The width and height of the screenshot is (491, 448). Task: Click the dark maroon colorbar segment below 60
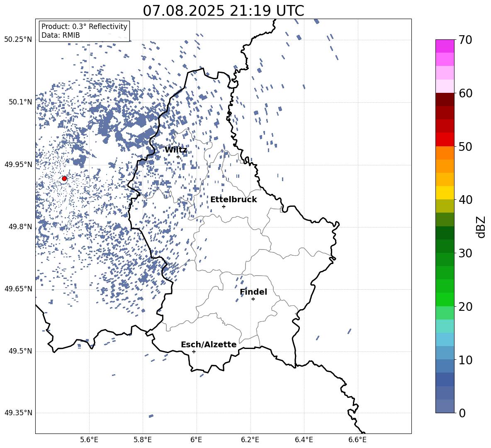(x=445, y=100)
